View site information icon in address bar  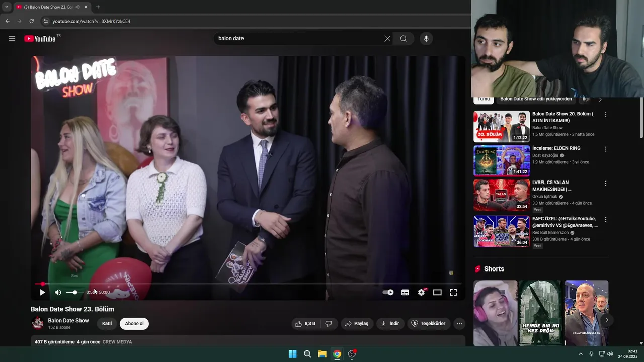click(x=46, y=21)
